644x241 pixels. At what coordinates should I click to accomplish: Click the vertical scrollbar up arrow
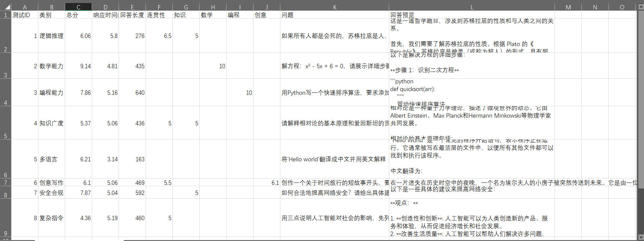pos(641,7)
